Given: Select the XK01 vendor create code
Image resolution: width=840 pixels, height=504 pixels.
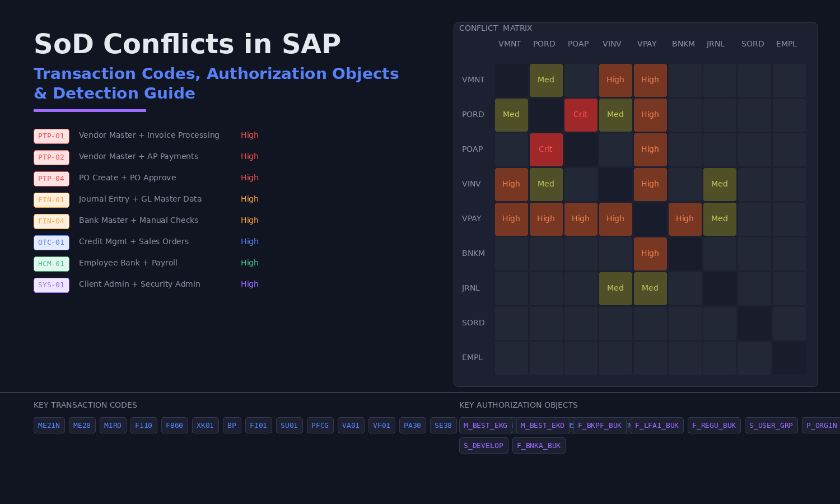Looking at the screenshot, I should pyautogui.click(x=205, y=425).
